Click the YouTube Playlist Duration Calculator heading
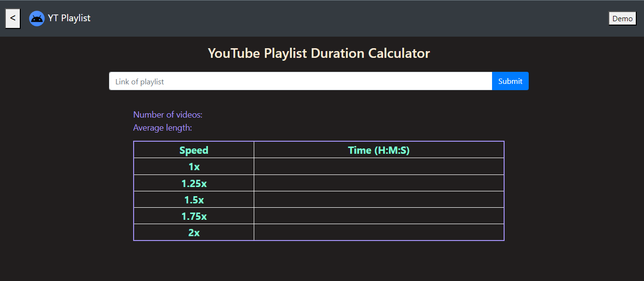This screenshot has width=644, height=281. click(318, 53)
